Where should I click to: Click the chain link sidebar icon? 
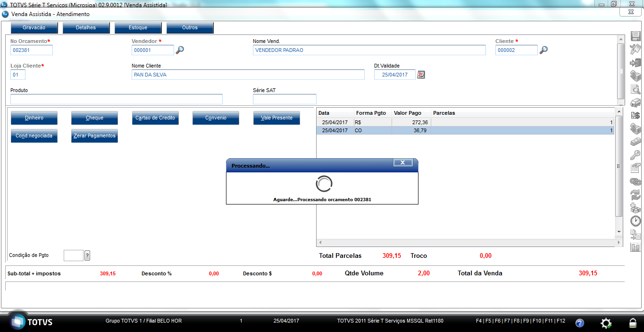click(636, 181)
